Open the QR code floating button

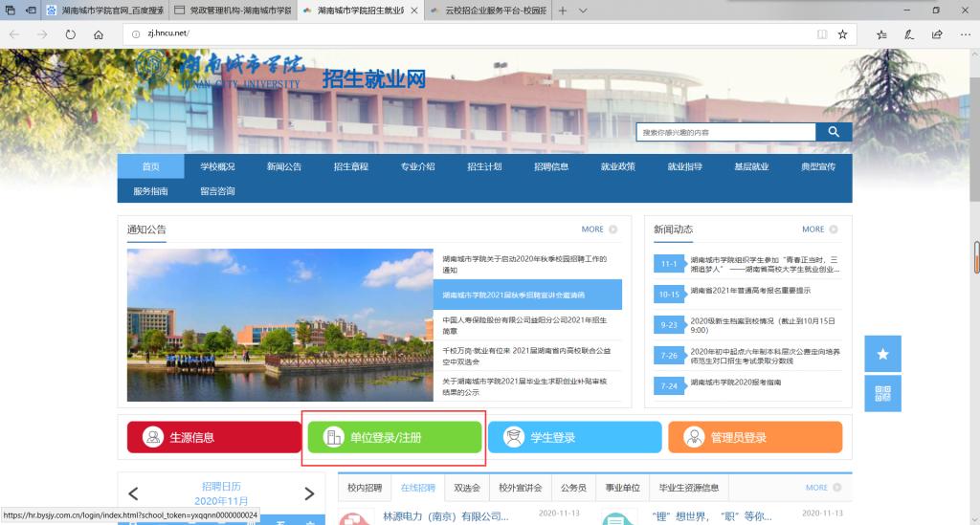(882, 393)
